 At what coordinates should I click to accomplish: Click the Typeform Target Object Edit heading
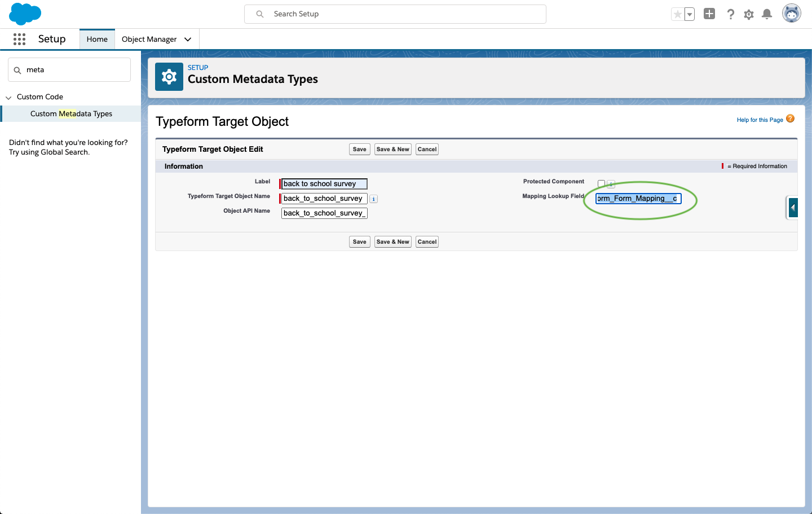click(x=213, y=150)
